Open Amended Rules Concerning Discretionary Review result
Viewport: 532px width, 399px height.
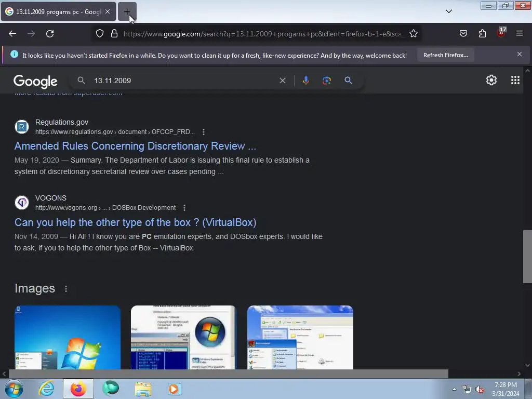(135, 146)
